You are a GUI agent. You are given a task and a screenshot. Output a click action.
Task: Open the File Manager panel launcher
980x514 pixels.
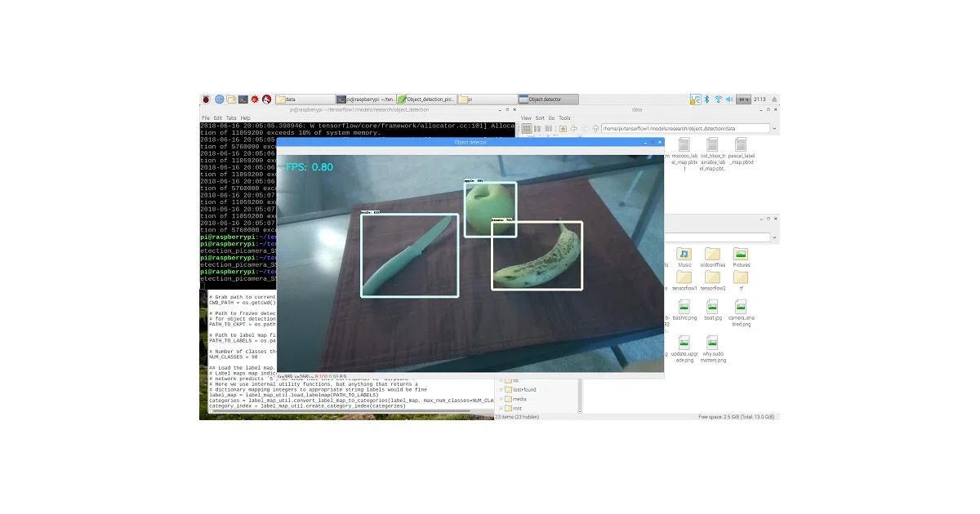(x=231, y=100)
